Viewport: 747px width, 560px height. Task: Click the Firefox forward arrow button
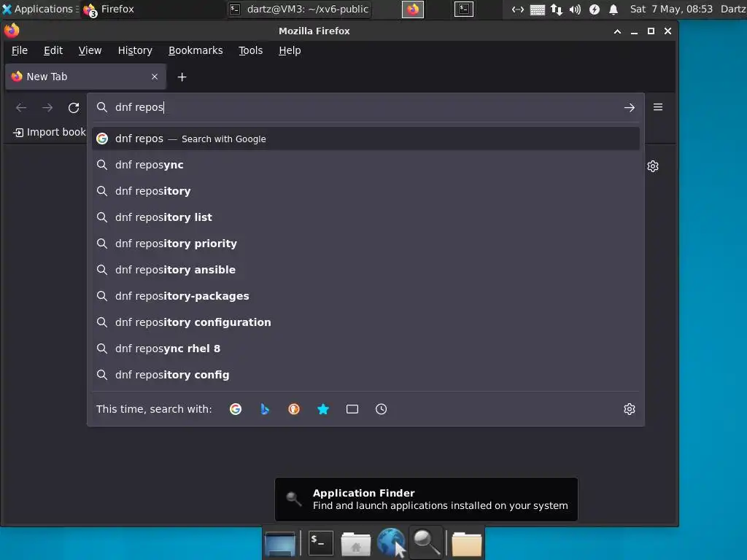pos(47,108)
